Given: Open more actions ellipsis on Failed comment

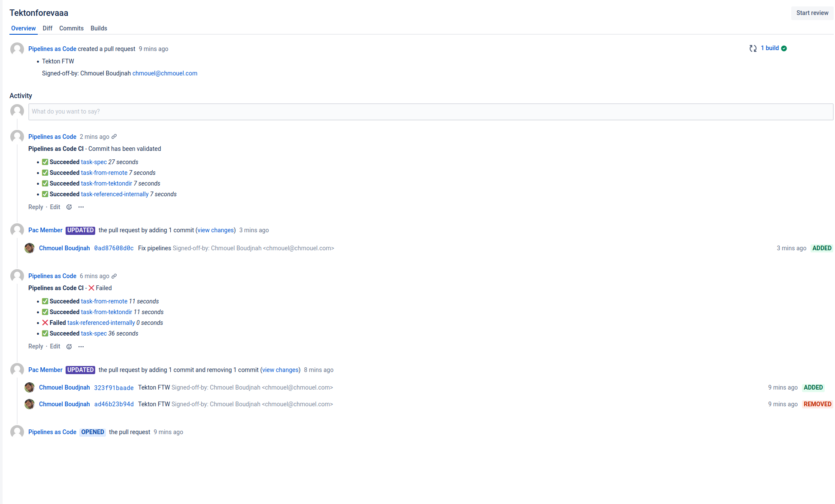Looking at the screenshot, I should (x=81, y=346).
